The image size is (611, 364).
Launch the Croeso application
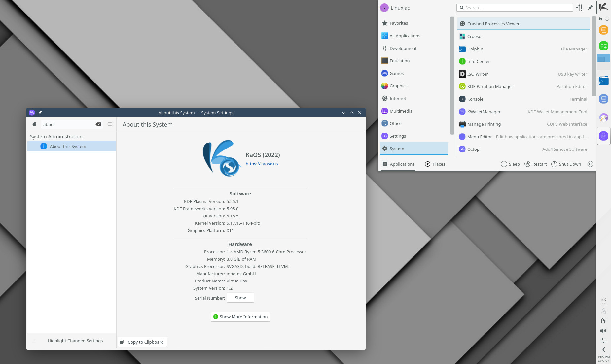pyautogui.click(x=523, y=36)
